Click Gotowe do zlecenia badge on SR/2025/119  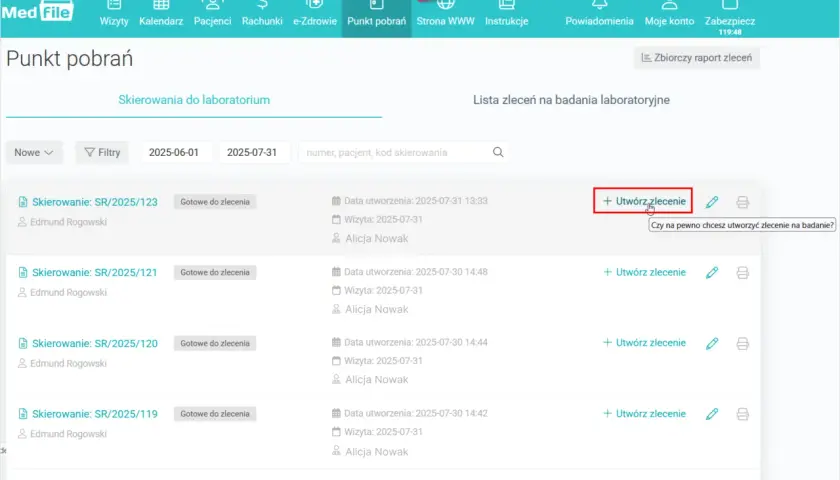point(215,414)
